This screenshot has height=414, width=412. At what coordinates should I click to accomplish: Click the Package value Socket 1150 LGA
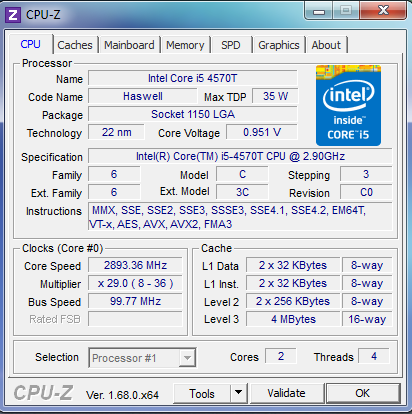click(193, 114)
